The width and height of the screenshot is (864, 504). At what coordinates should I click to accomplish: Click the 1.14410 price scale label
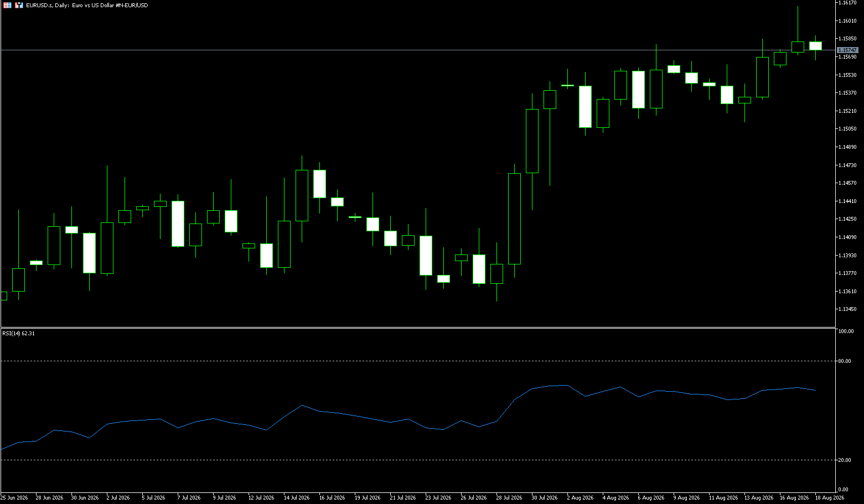(847, 201)
